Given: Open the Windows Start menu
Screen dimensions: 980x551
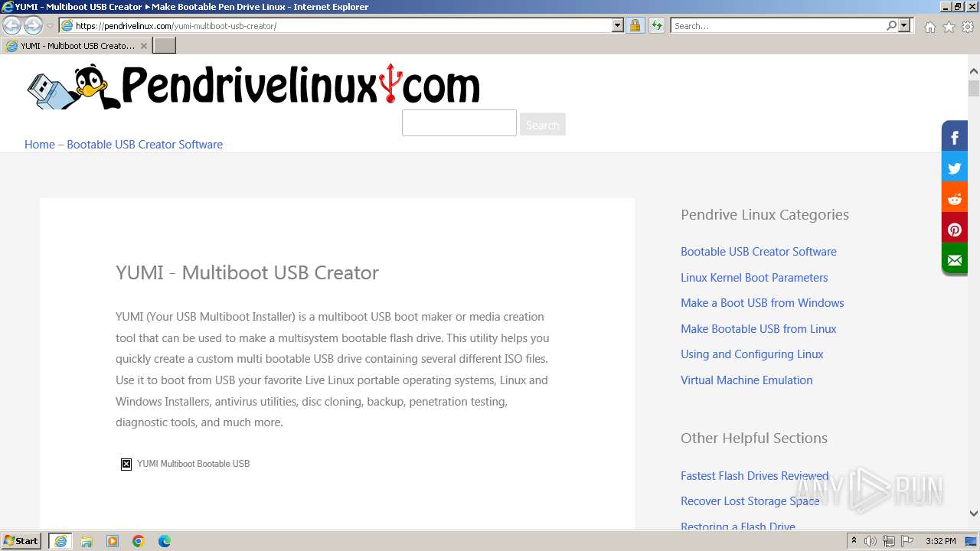Looking at the screenshot, I should point(21,541).
